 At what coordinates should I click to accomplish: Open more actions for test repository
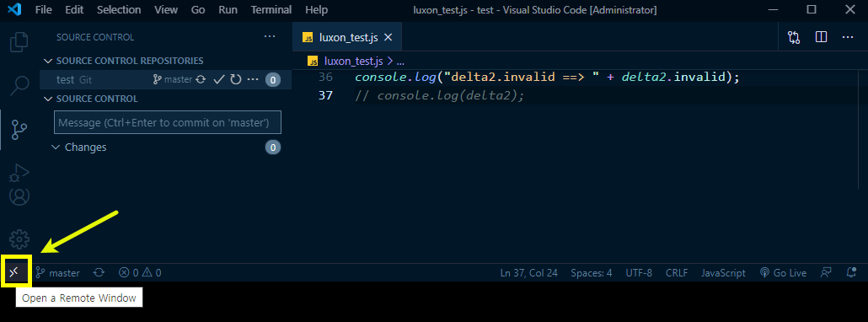(253, 80)
